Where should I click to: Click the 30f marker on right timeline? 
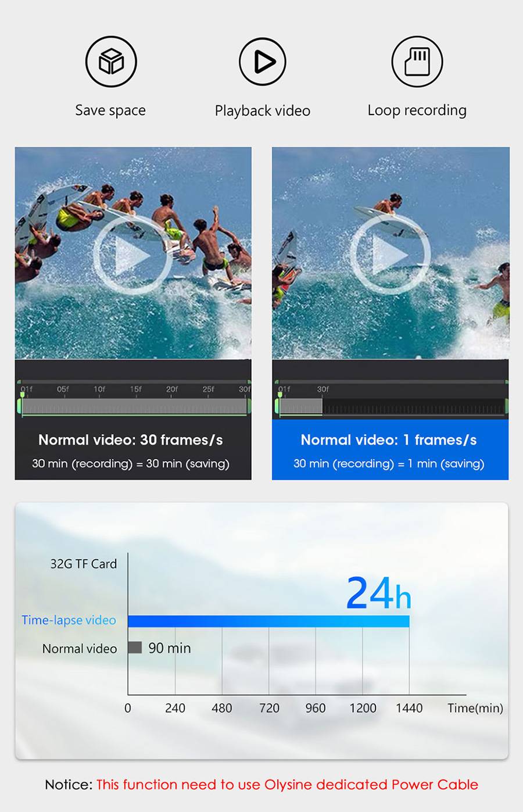tap(323, 389)
